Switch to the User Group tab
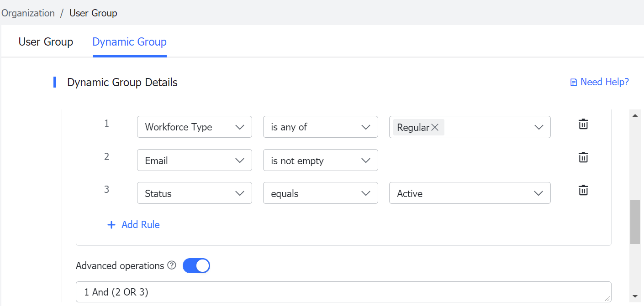 [x=46, y=41]
